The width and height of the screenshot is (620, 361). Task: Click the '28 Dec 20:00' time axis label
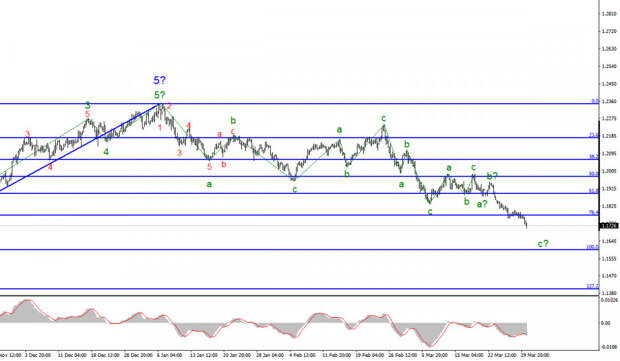pyautogui.click(x=138, y=355)
